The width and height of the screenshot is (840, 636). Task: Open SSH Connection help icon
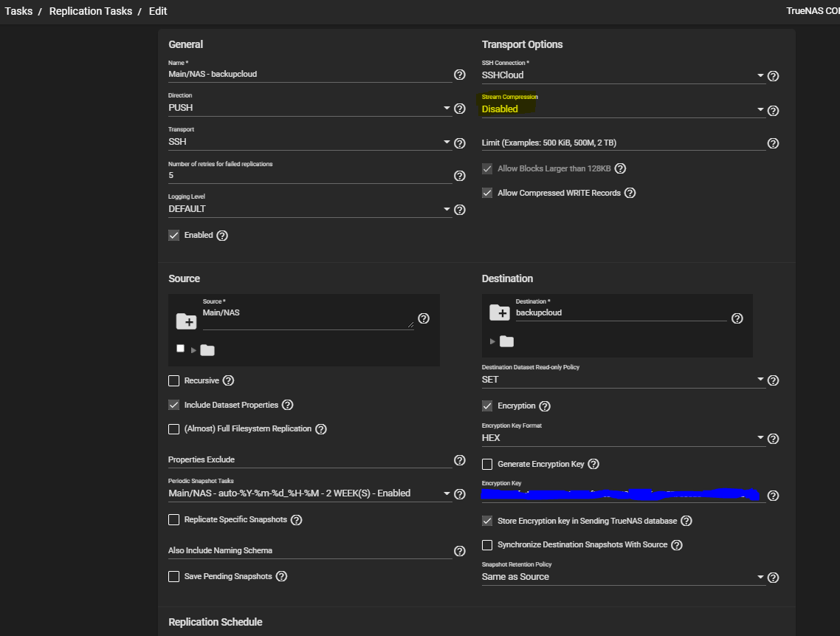[x=773, y=76]
